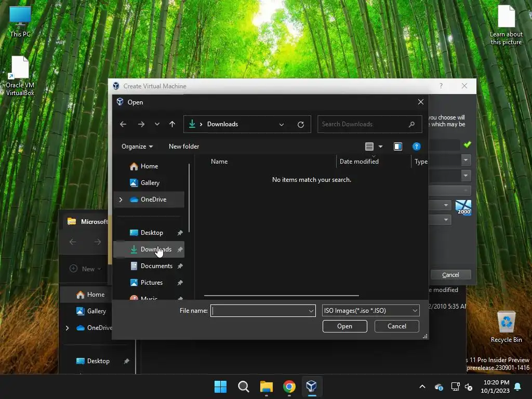532x399 pixels.
Task: Open the Recycle Bin desktop icon
Action: [x=506, y=327]
